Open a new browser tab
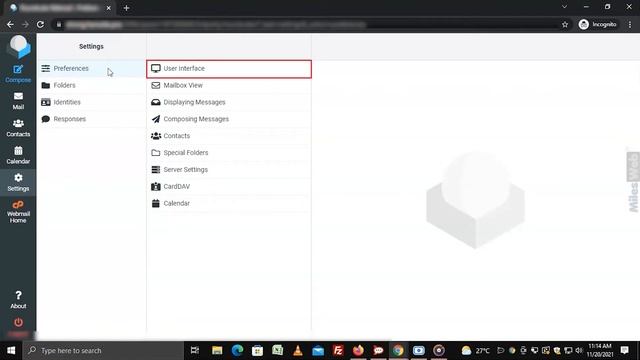 (x=127, y=8)
